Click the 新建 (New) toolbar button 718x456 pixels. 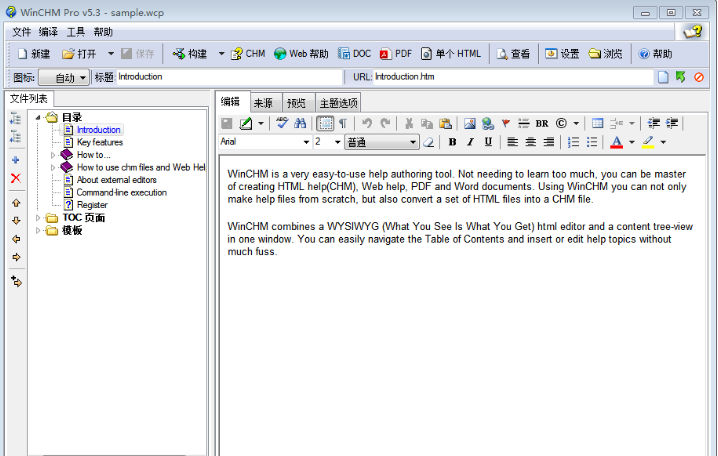pos(33,54)
